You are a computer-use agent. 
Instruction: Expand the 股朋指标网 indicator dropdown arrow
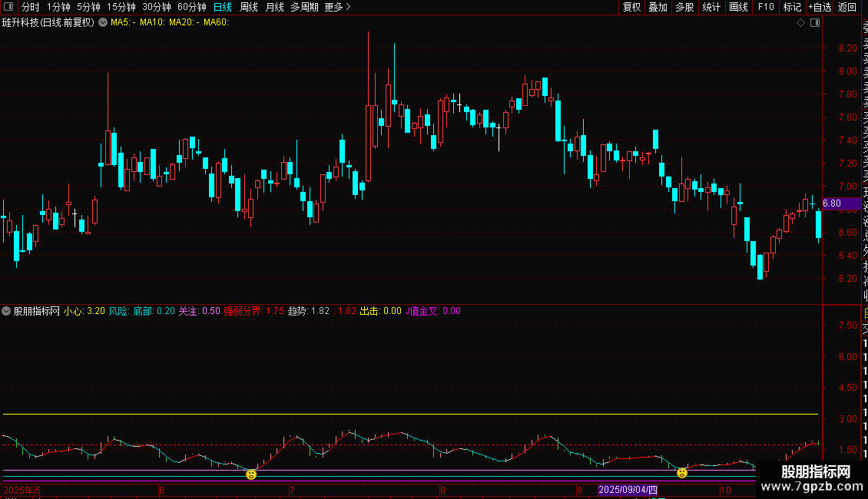pos(7,312)
